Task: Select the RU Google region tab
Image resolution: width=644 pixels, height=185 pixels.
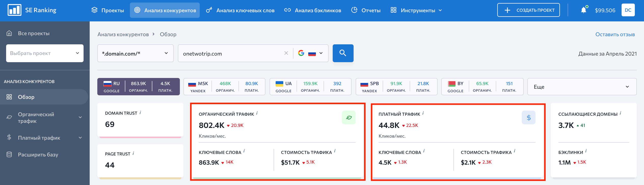Action: pos(139,87)
